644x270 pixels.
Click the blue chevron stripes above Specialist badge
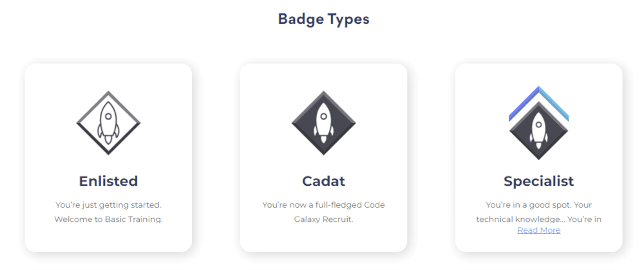click(539, 104)
